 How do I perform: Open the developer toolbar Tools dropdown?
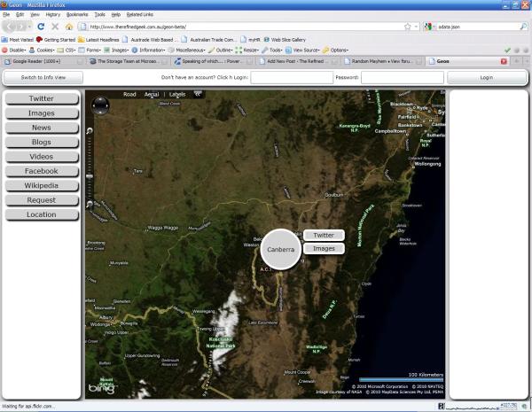click(x=272, y=51)
